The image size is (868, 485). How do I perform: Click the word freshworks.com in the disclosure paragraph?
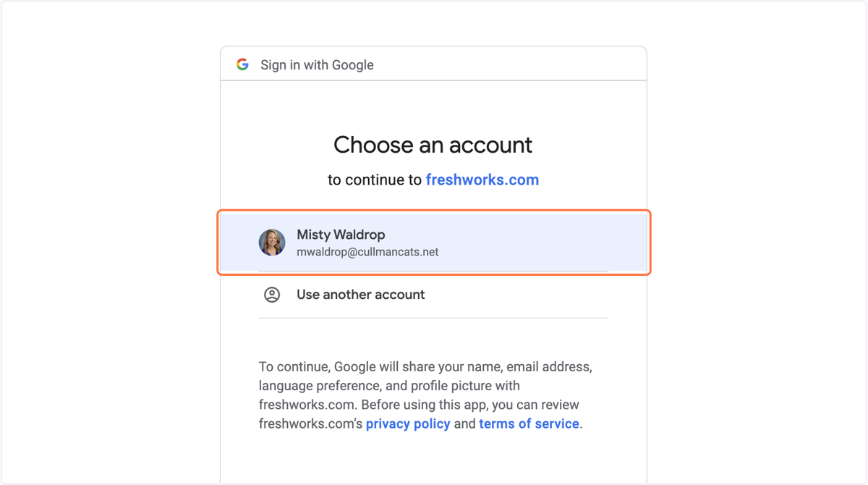coord(307,405)
